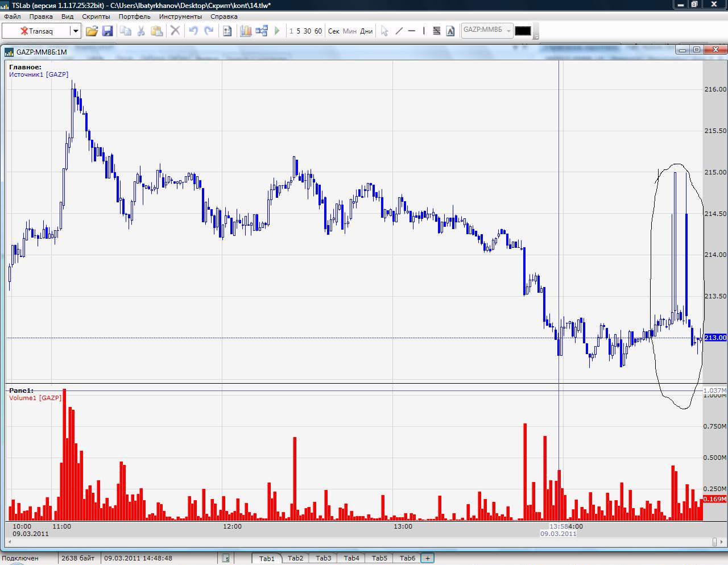
Task: Set the timeframe multiplier to 5
Action: pos(298,31)
